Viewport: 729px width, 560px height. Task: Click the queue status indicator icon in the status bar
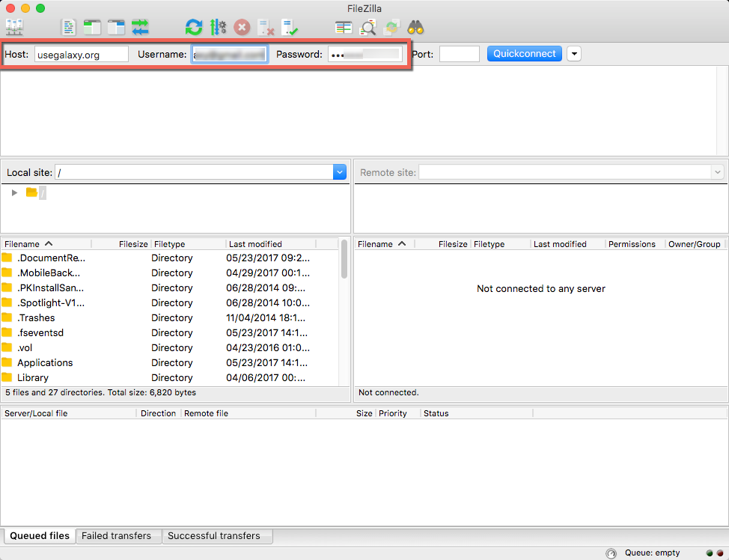611,553
